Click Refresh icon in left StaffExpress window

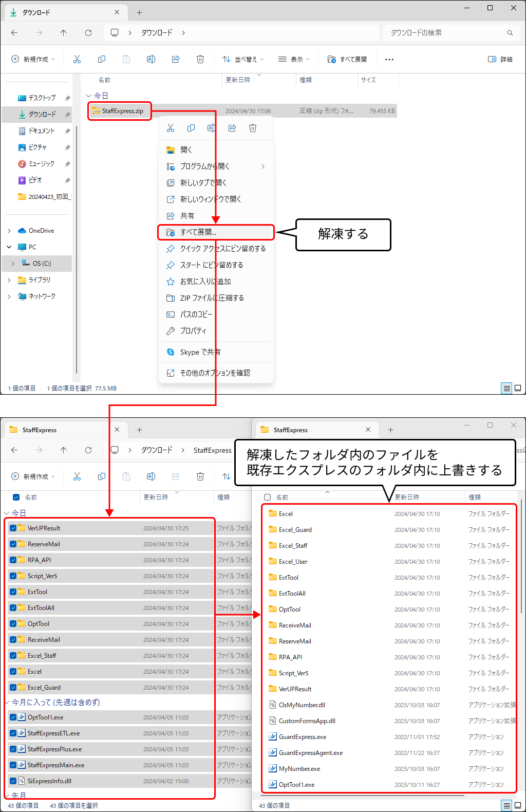[x=88, y=450]
